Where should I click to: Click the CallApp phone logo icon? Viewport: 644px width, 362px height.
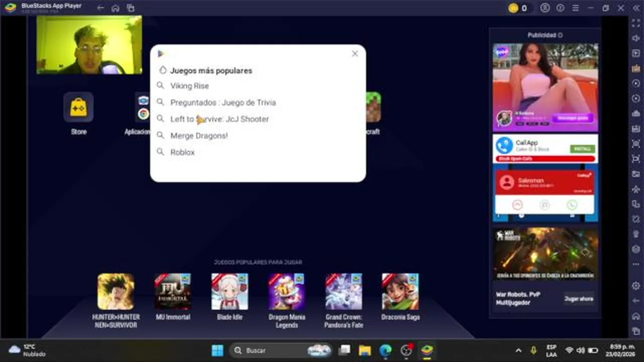pyautogui.click(x=504, y=146)
